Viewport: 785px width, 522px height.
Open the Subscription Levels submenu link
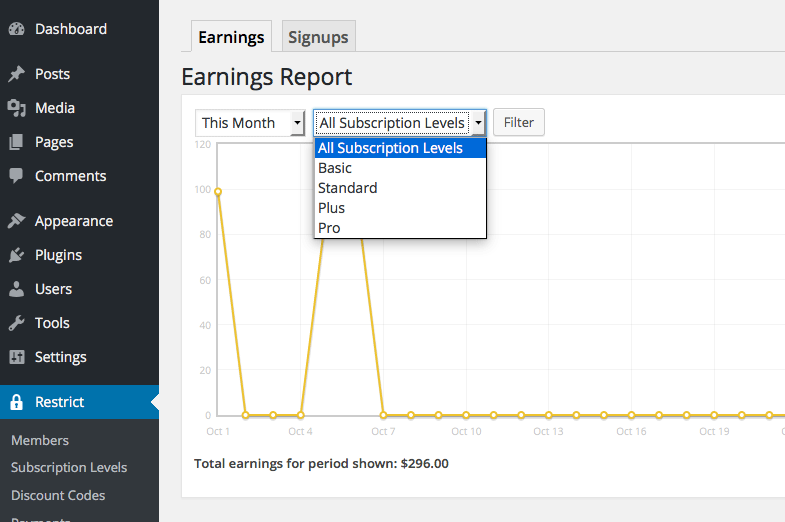tap(69, 467)
